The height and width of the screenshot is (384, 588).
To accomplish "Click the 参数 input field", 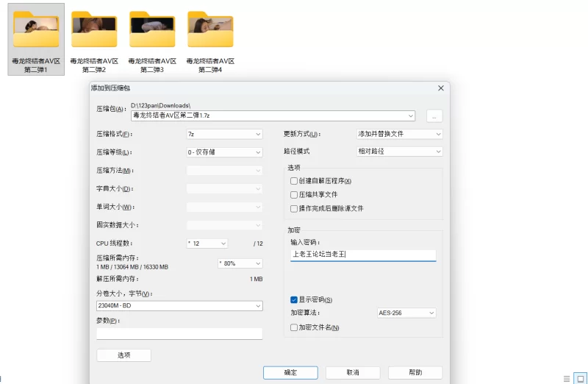I will coord(179,334).
